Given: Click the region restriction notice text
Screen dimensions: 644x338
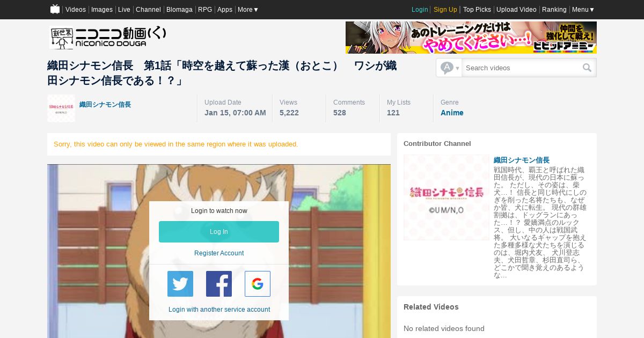Looking at the screenshot, I should 176,144.
